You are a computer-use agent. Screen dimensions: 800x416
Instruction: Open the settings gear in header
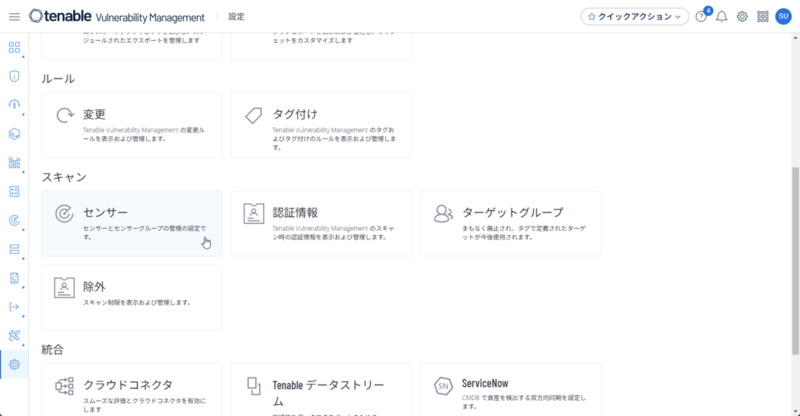(742, 17)
